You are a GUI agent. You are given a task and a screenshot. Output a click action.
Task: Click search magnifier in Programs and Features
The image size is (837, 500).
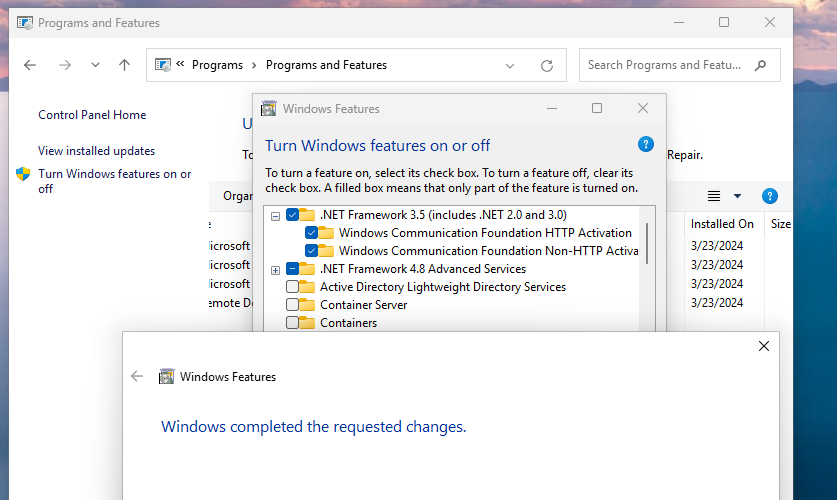(760, 65)
